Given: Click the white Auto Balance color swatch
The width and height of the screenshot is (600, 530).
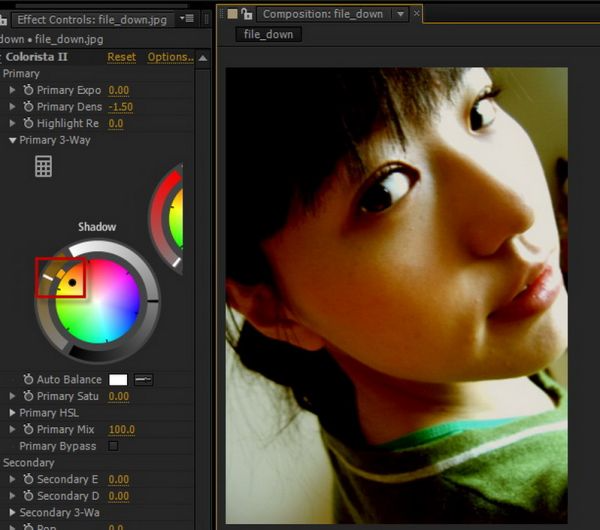Looking at the screenshot, I should coord(118,380).
